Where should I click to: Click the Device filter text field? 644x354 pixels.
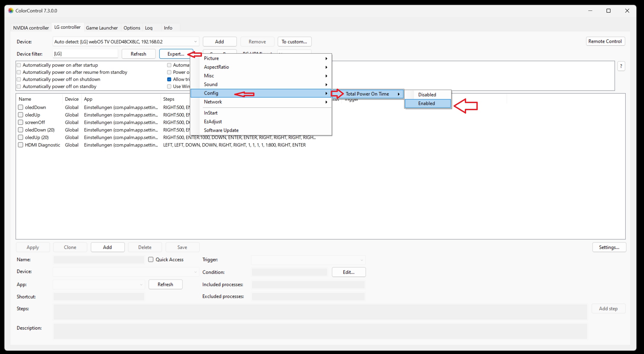point(85,54)
